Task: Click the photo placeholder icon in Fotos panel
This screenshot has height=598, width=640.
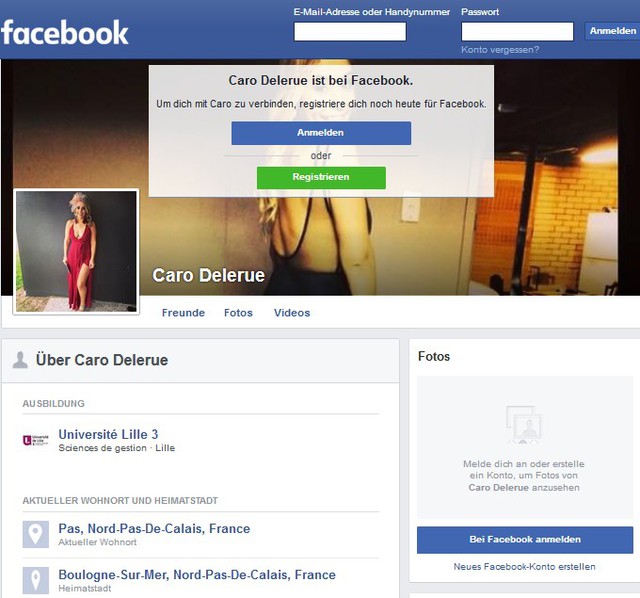Action: (x=524, y=425)
